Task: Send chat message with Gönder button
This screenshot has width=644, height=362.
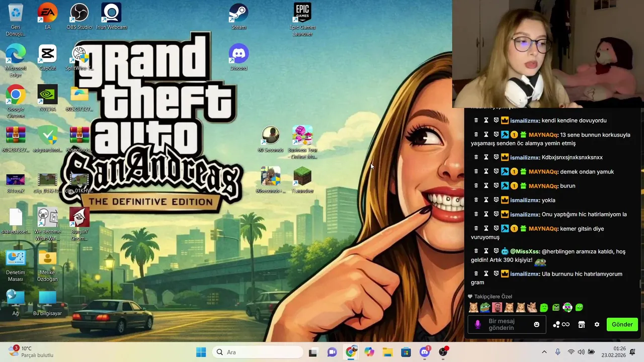Action: (622, 325)
